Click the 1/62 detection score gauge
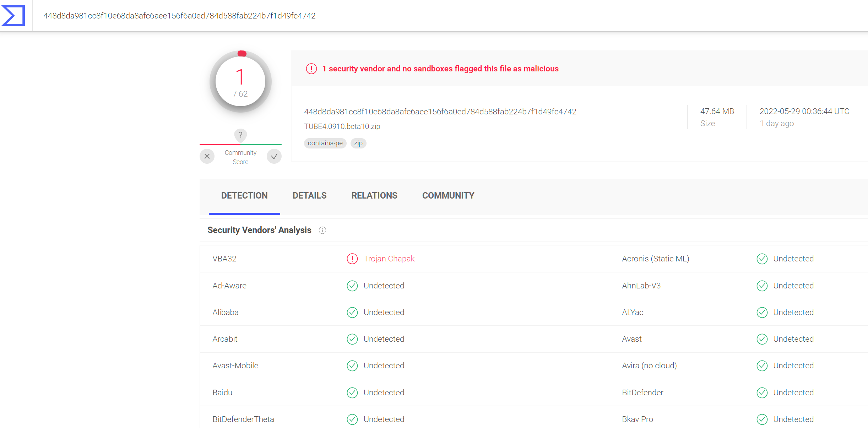The image size is (868, 428). 240,82
